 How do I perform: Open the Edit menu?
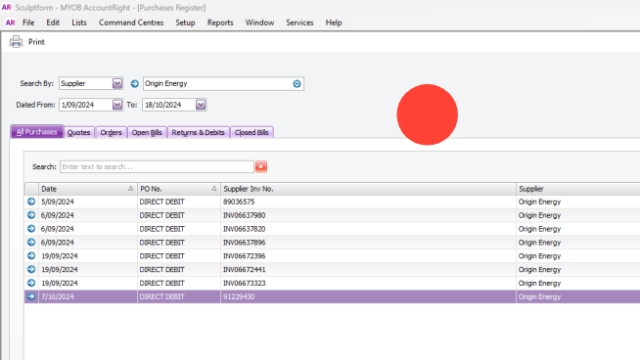click(x=53, y=22)
